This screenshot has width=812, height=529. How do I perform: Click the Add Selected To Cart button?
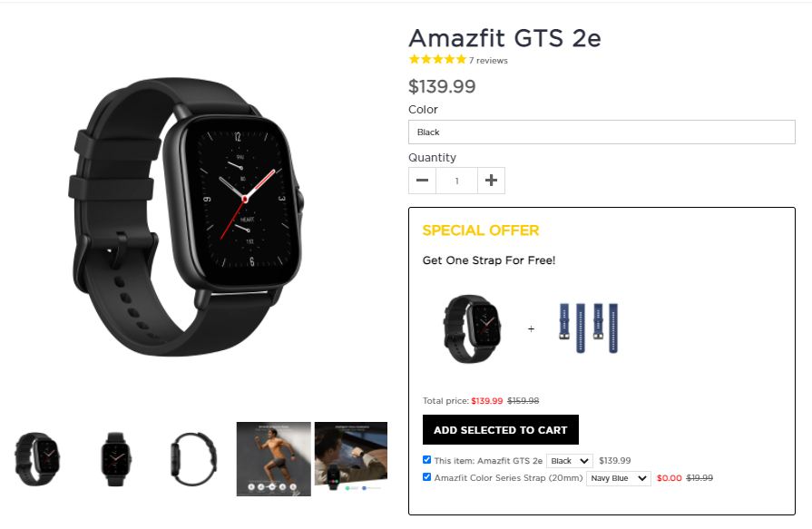(x=500, y=429)
